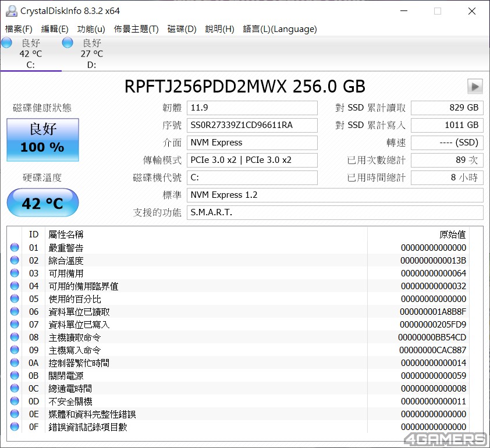The height and width of the screenshot is (448, 490).
Task: Open the 功能(u) menu
Action: tap(91, 29)
